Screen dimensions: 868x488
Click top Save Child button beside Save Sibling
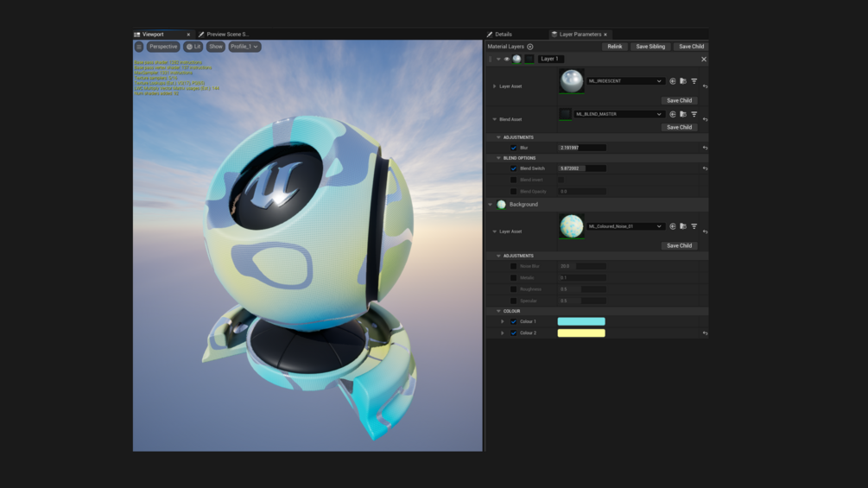(x=692, y=47)
